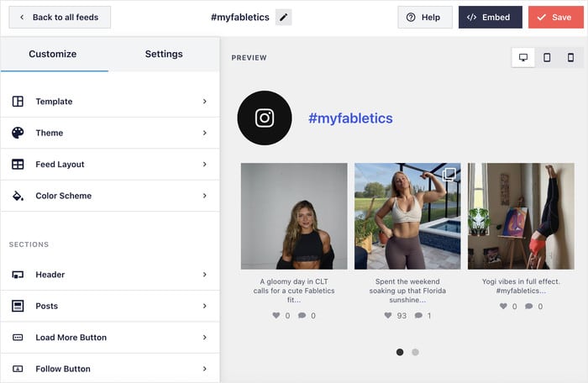588x383 pixels.
Task: Open the Florida sunshine post thumbnail
Action: coord(407,216)
